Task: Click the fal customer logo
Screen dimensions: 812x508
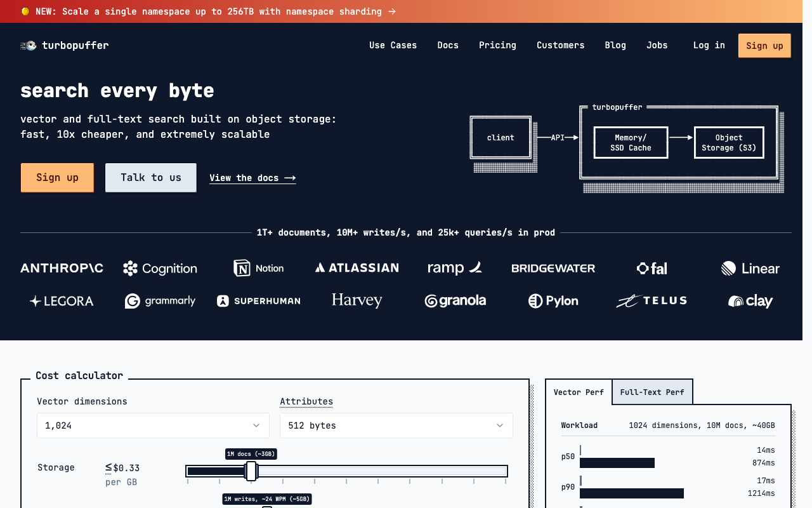Action: pos(652,268)
